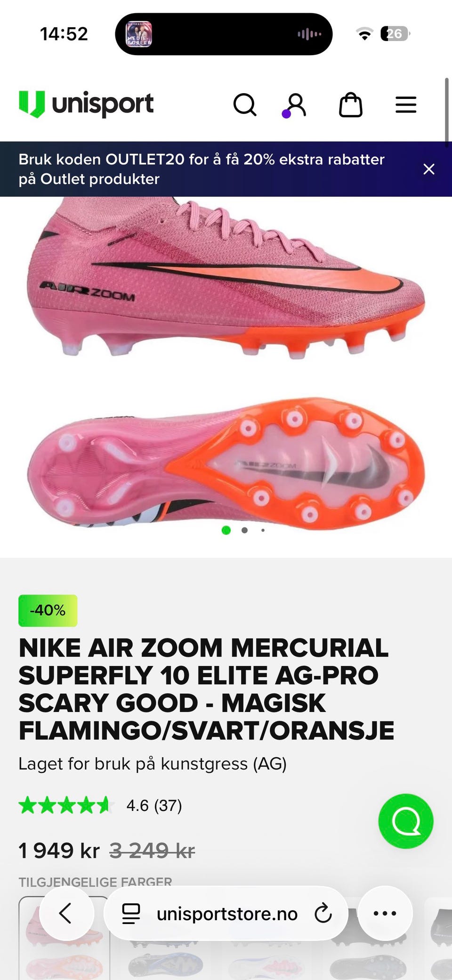Dismiss the OUTLET20 promo banner
This screenshot has width=452, height=980.
[x=428, y=169]
